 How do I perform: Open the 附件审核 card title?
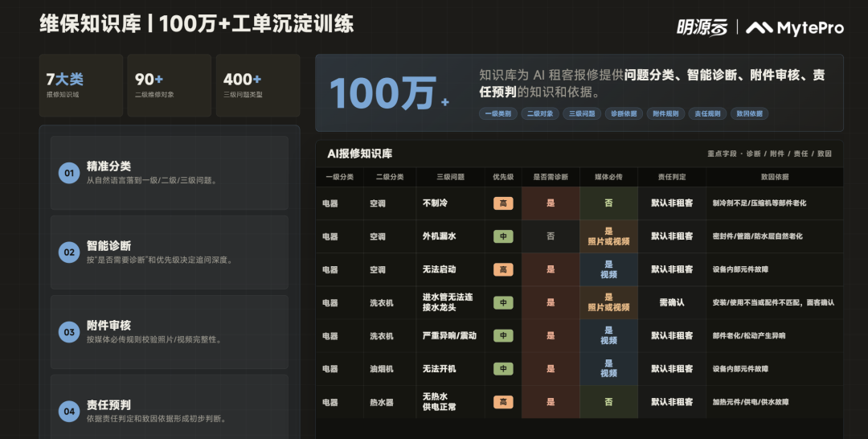pos(108,326)
